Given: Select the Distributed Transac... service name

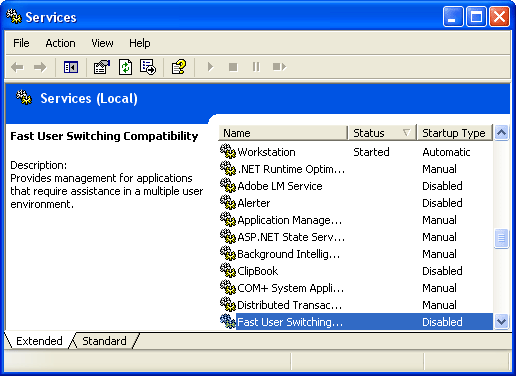Looking at the screenshot, I should (289, 305).
